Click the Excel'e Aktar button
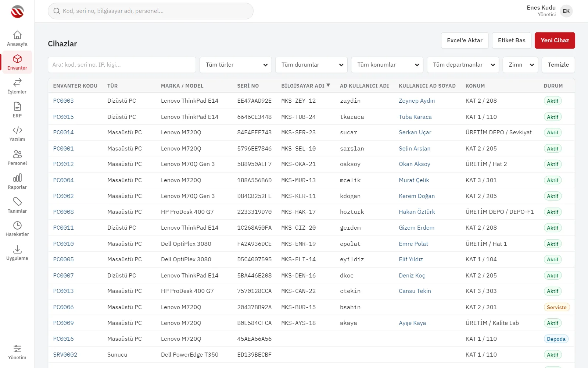 pyautogui.click(x=465, y=40)
